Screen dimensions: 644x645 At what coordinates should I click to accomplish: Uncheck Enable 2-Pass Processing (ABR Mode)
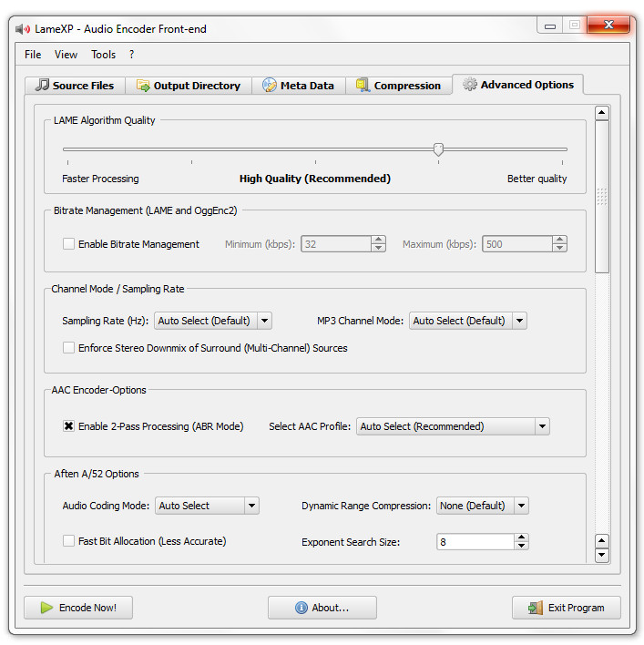(68, 425)
